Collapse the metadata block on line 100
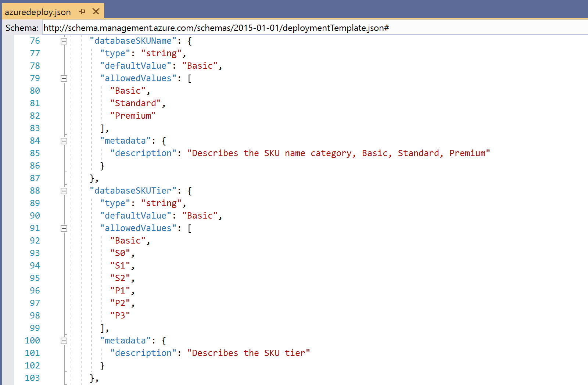The image size is (588, 385). pyautogui.click(x=64, y=341)
